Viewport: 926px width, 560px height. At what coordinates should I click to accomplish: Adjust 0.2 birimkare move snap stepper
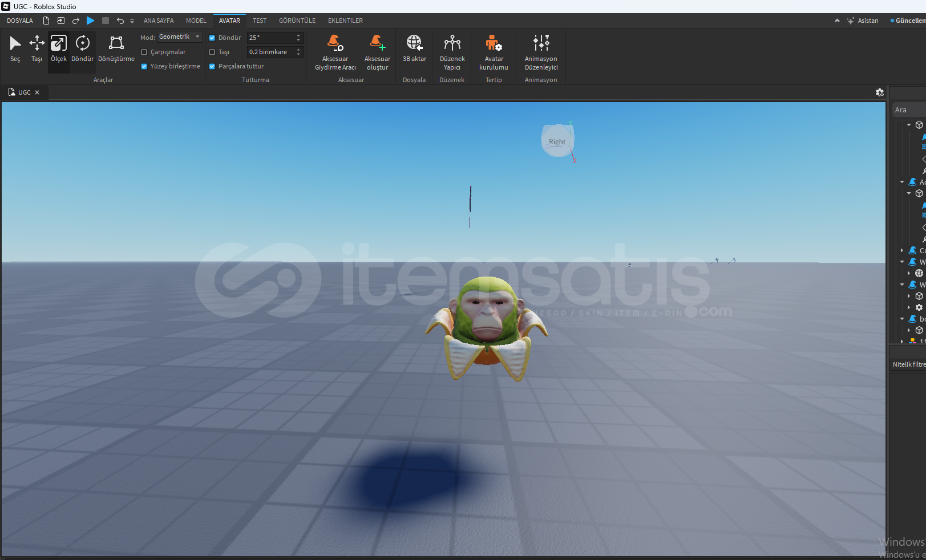pyautogui.click(x=298, y=52)
